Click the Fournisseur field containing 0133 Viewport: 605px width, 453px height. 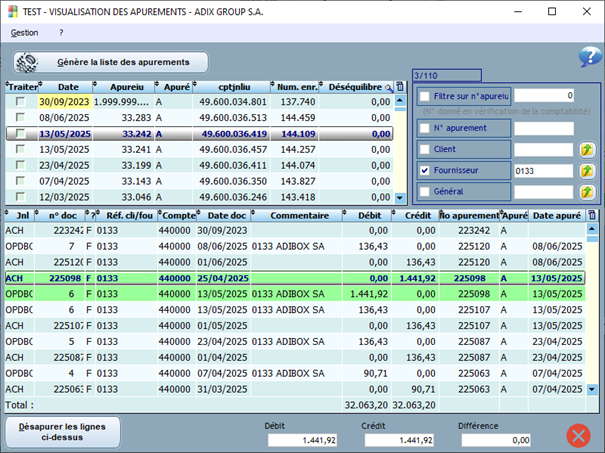tap(544, 171)
